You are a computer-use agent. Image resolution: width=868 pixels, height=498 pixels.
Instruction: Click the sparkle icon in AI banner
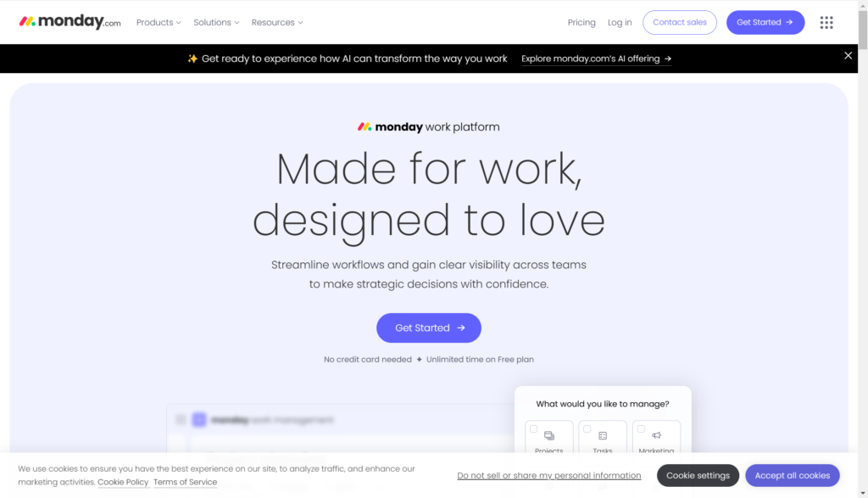click(x=192, y=59)
